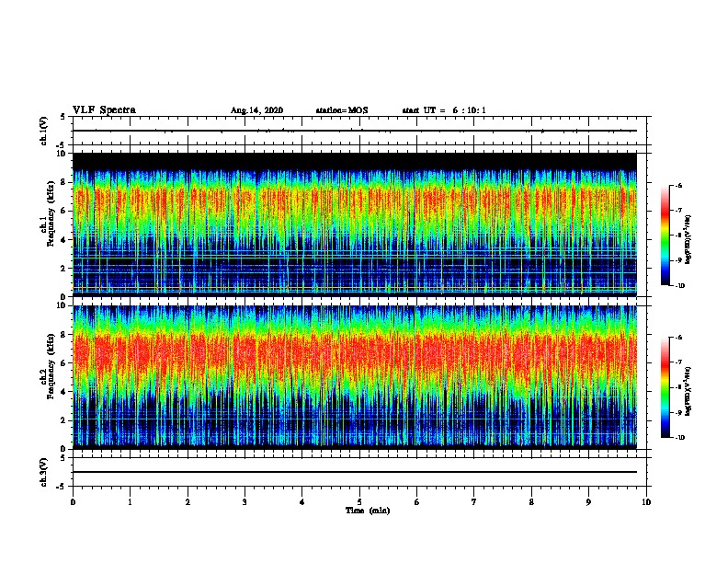Click the ch.2 spectrogram plot
This screenshot has width=728, height=563.
355,377
